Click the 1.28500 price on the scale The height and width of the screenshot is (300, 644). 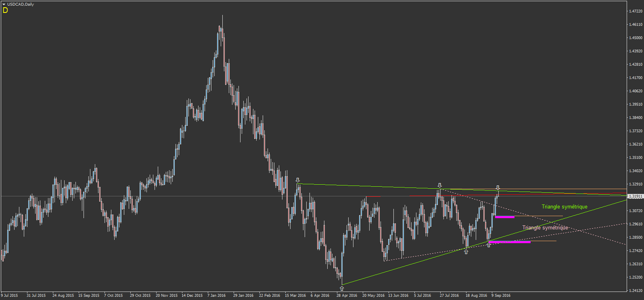pyautogui.click(x=636, y=237)
